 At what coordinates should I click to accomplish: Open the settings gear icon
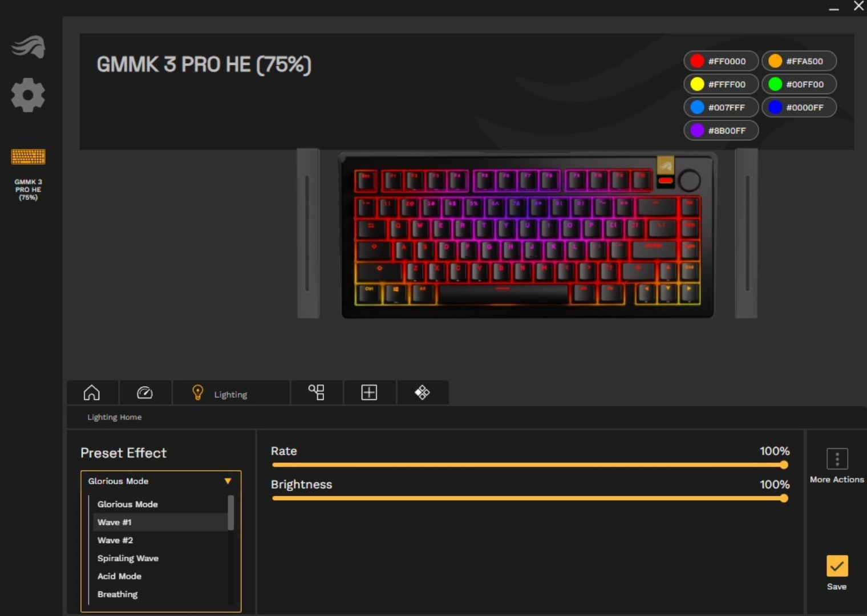point(28,95)
